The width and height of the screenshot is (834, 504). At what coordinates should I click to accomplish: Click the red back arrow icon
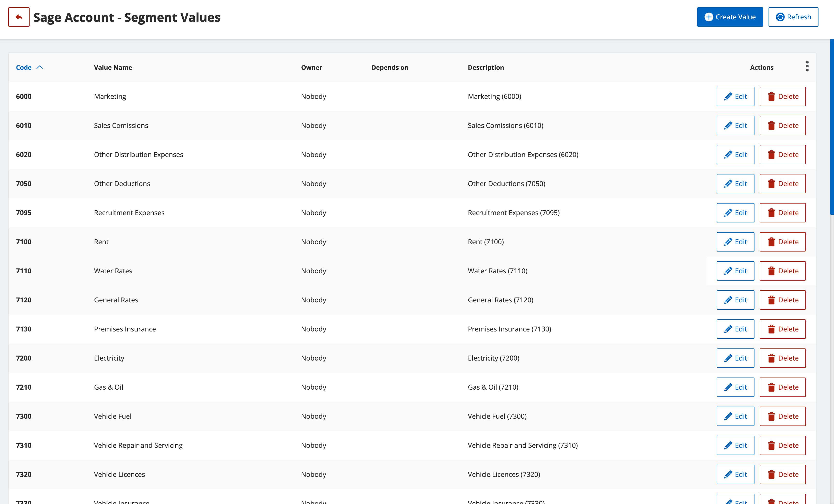tap(19, 17)
